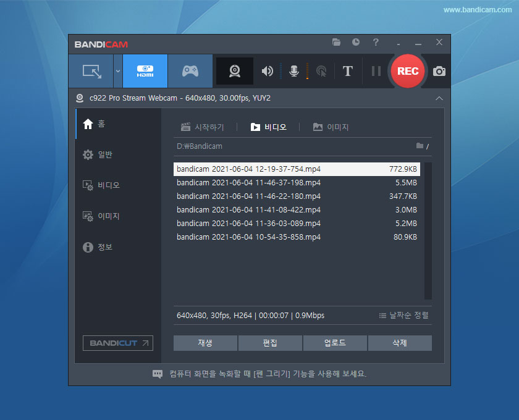Screen dimensions: 519x420
Task: Click tip text about 펜 그리기 feature
Action: [268, 374]
